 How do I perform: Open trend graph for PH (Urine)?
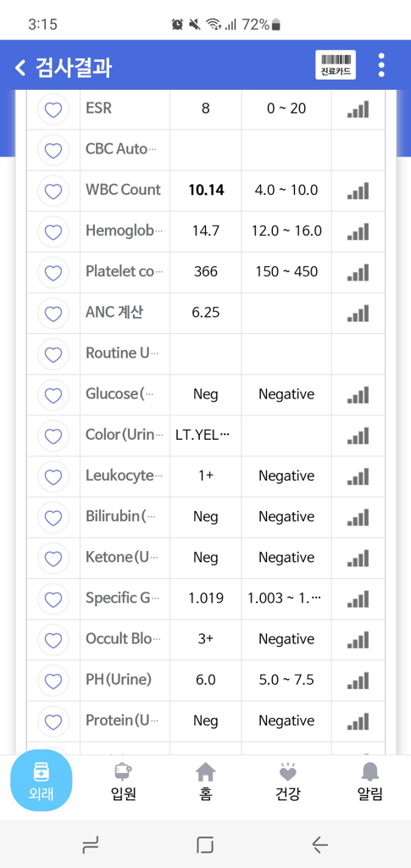358,681
